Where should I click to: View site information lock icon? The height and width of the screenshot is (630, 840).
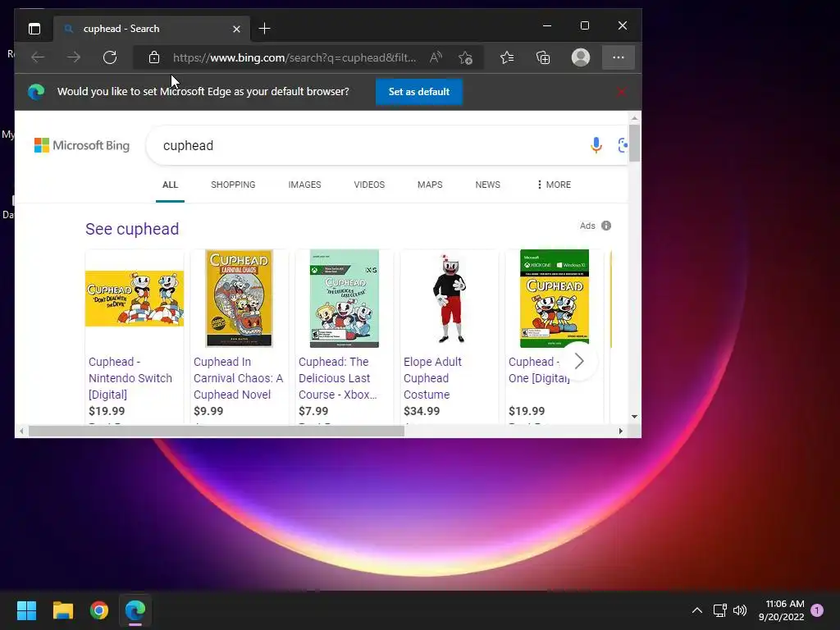point(154,57)
